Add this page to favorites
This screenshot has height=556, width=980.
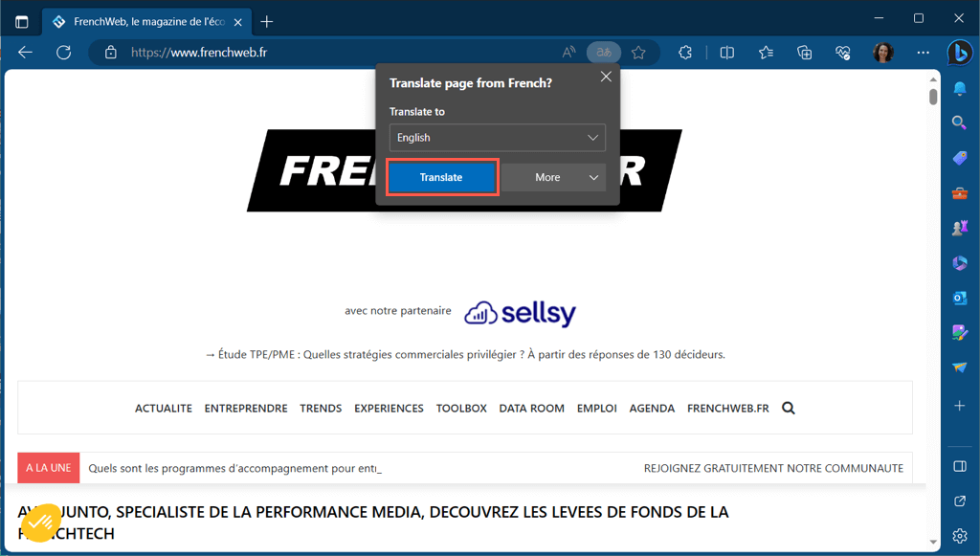pyautogui.click(x=638, y=53)
